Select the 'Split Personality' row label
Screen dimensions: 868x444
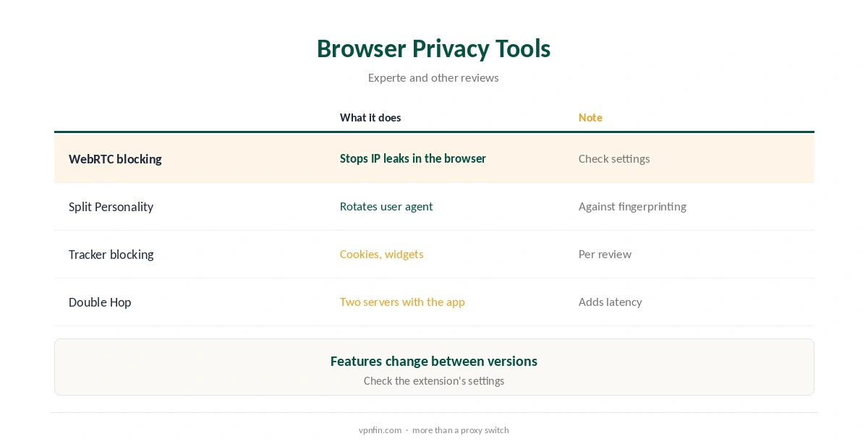pyautogui.click(x=111, y=207)
